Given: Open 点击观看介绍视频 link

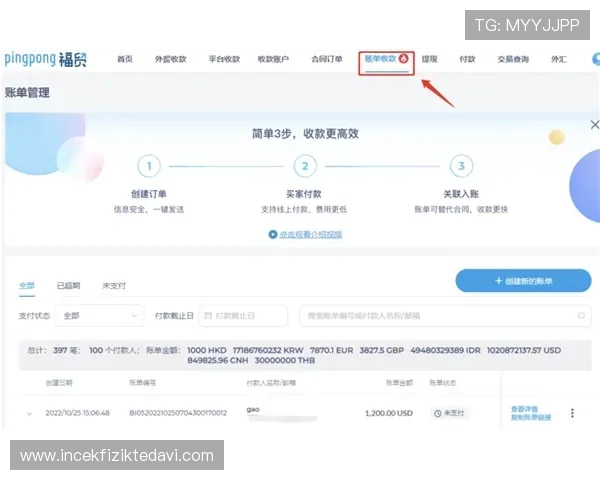Looking at the screenshot, I should [x=310, y=234].
